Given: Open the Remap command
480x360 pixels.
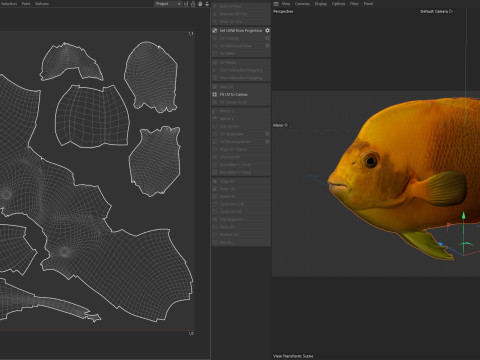Looking at the screenshot, I should pyautogui.click(x=241, y=242).
